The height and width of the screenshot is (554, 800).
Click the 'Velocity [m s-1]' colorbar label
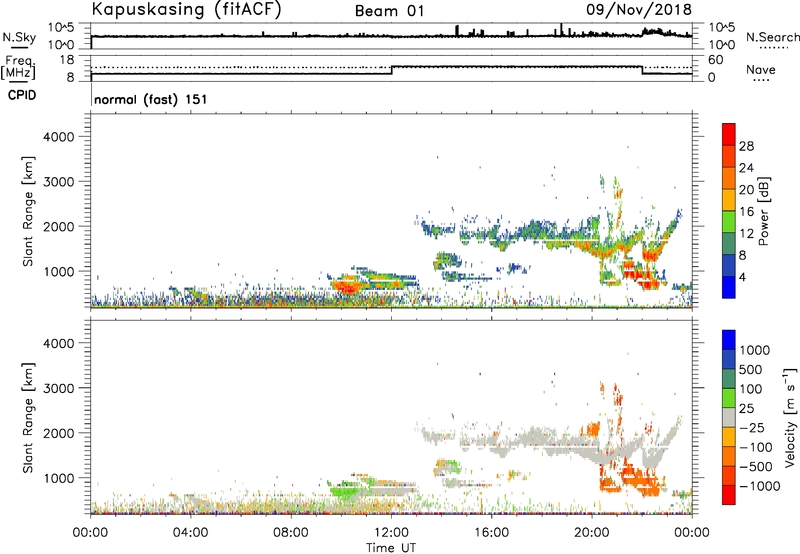coord(790,417)
